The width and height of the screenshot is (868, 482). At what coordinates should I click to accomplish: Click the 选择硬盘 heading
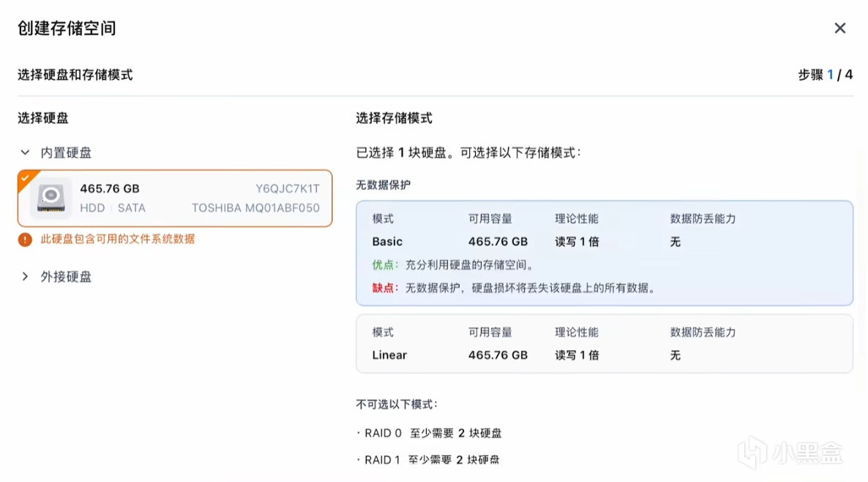43,118
